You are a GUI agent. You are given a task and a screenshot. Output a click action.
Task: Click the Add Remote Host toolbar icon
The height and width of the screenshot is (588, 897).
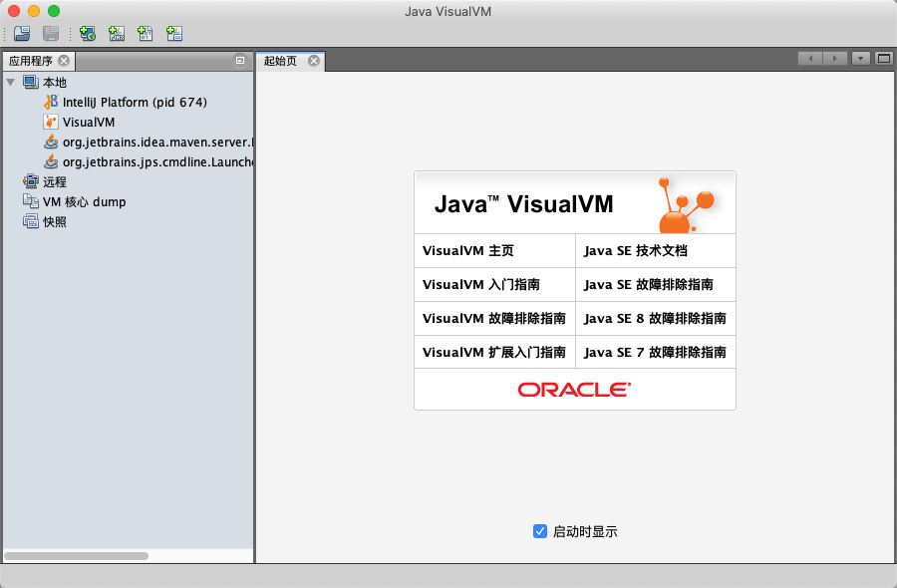point(88,34)
